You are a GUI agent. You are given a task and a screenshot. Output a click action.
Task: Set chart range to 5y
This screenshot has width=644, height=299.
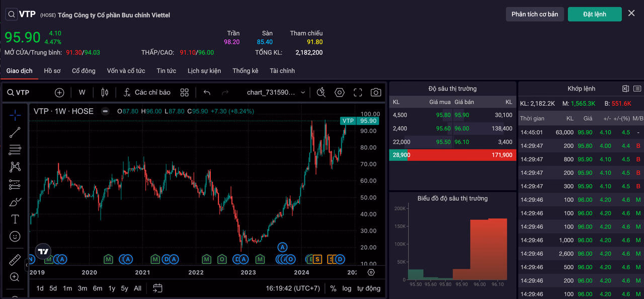124,288
